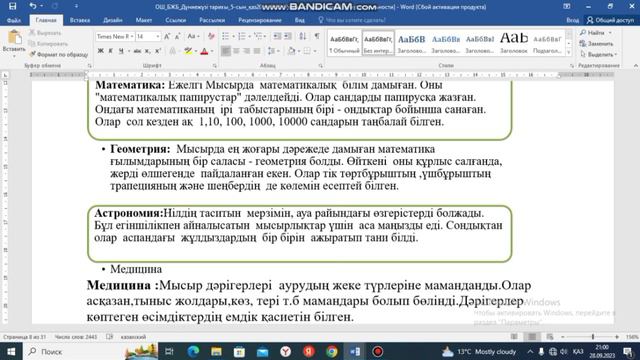The width and height of the screenshot is (640, 360).
Task: Open File Explorer from the taskbar
Action: tap(216, 351)
